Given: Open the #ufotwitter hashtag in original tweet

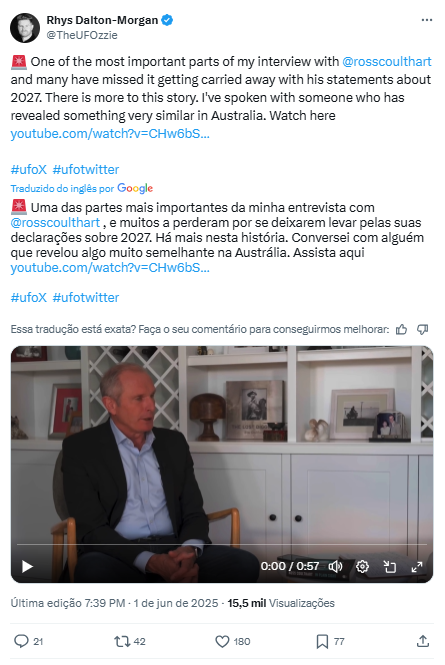Looking at the screenshot, I should [x=86, y=170].
